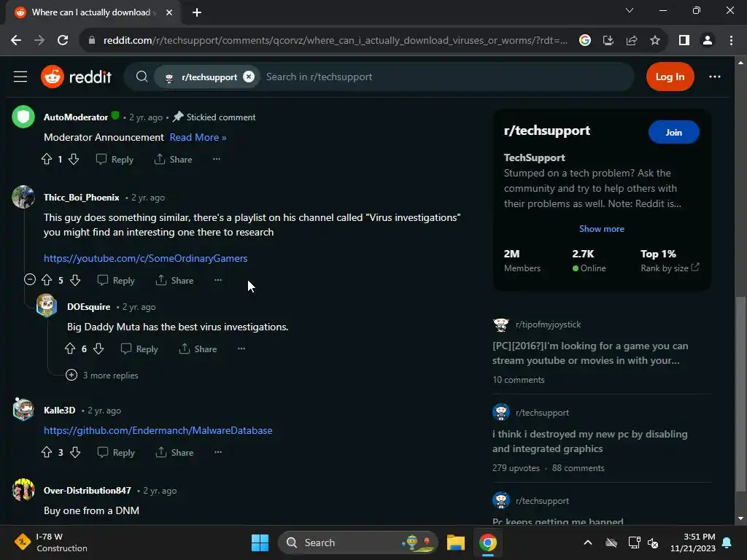This screenshot has height=560, width=747.
Task: Open the Rank by size link
Action: point(670,268)
